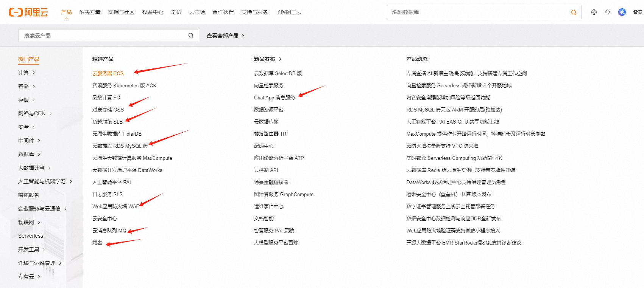Expand the 中间件 category chevron

(x=39, y=141)
